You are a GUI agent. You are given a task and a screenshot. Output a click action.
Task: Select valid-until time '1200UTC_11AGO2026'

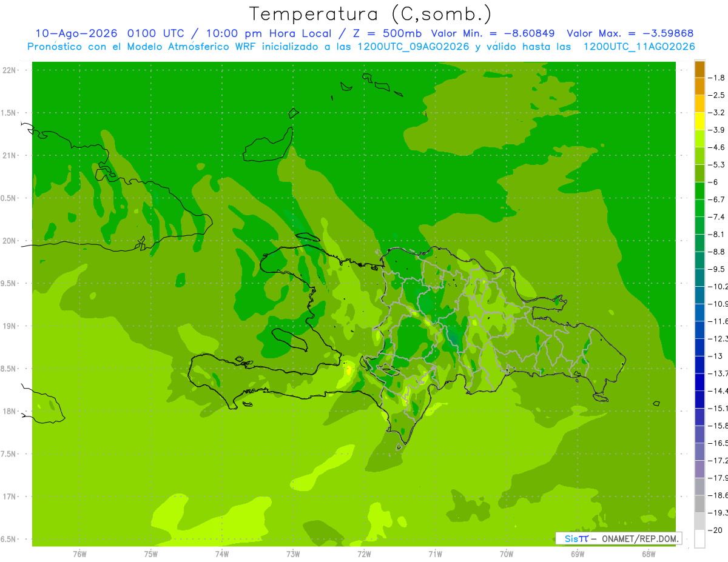pos(639,47)
